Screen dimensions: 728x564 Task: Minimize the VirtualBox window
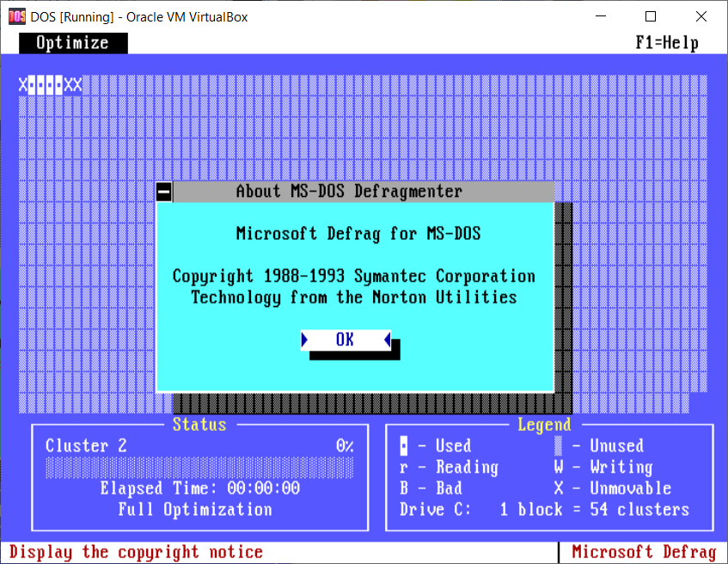pos(601,16)
